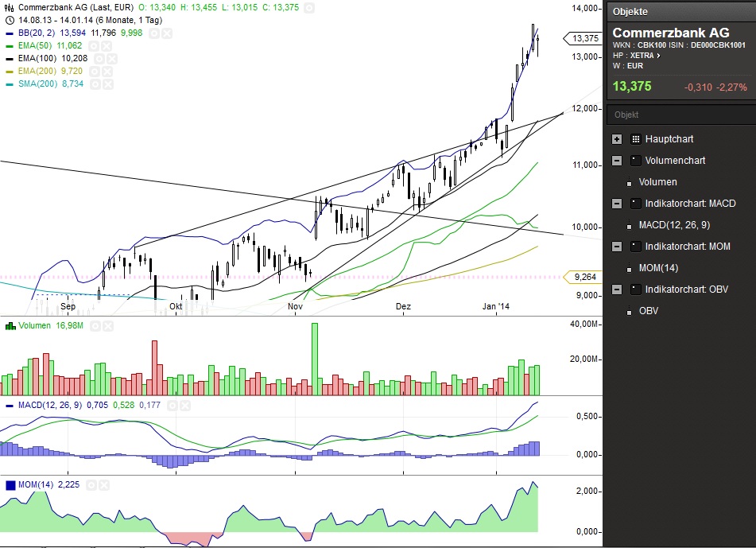Click the Commerzbank AG (Last, EUR) chart title
The height and width of the screenshot is (548, 756).
(x=76, y=8)
